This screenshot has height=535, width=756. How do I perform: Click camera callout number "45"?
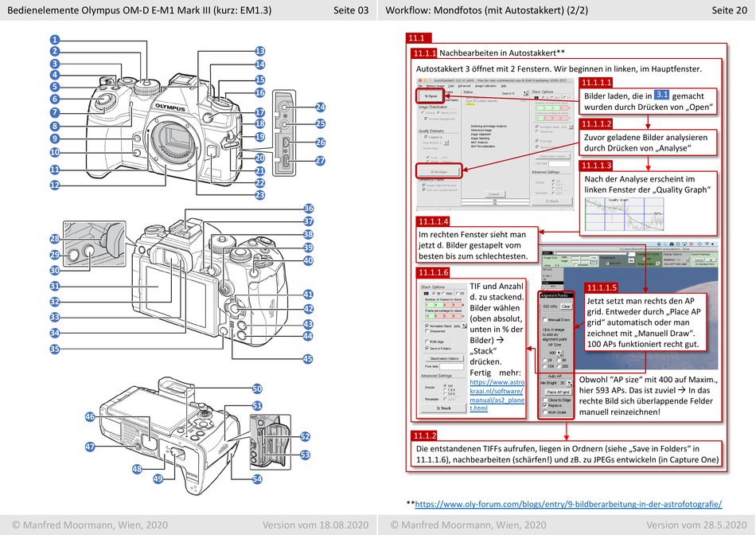click(308, 358)
